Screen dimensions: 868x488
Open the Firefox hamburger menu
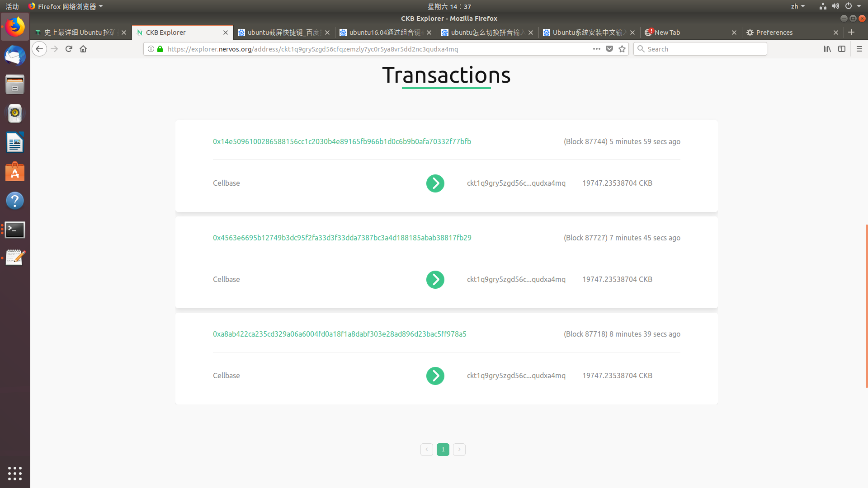tap(859, 49)
